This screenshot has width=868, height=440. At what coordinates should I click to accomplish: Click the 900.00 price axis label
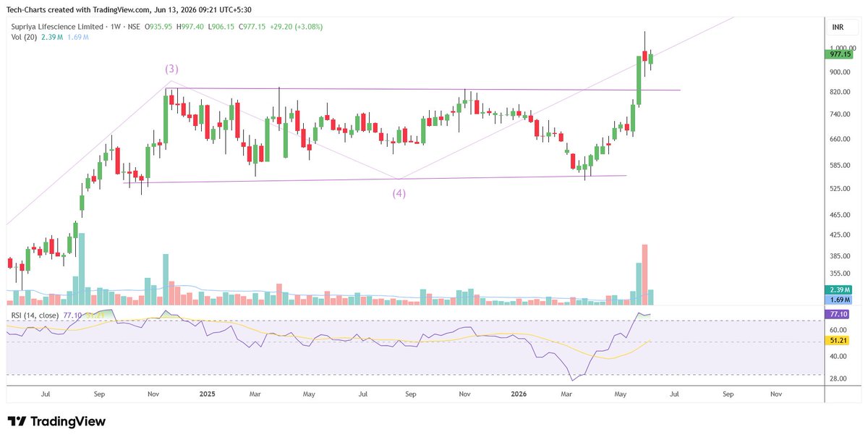click(x=839, y=72)
